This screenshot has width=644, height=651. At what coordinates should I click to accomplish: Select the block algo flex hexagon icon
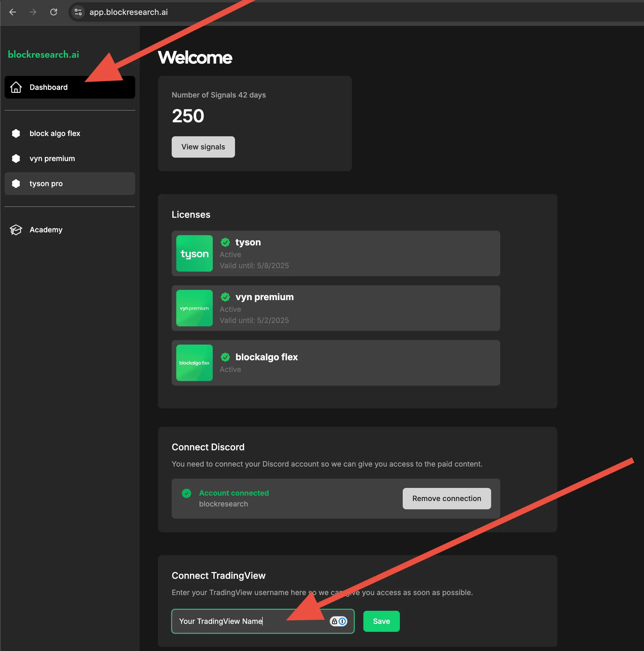tap(16, 134)
